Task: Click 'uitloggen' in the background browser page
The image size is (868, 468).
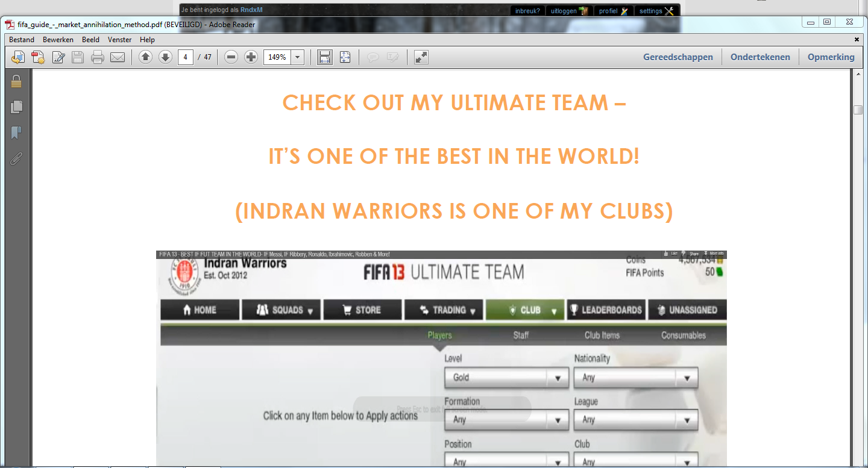Action: [568, 11]
